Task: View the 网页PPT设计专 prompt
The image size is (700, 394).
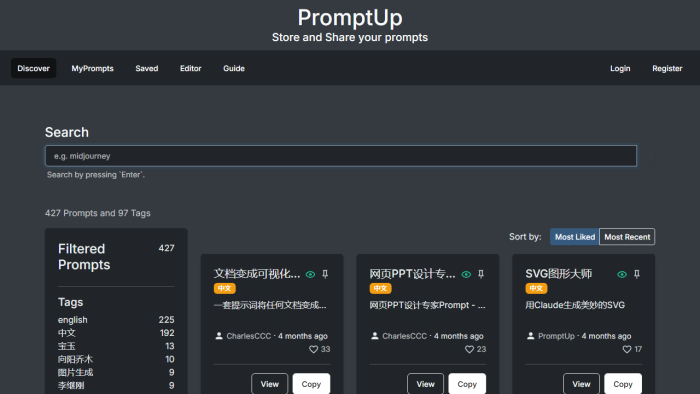Action: click(425, 384)
